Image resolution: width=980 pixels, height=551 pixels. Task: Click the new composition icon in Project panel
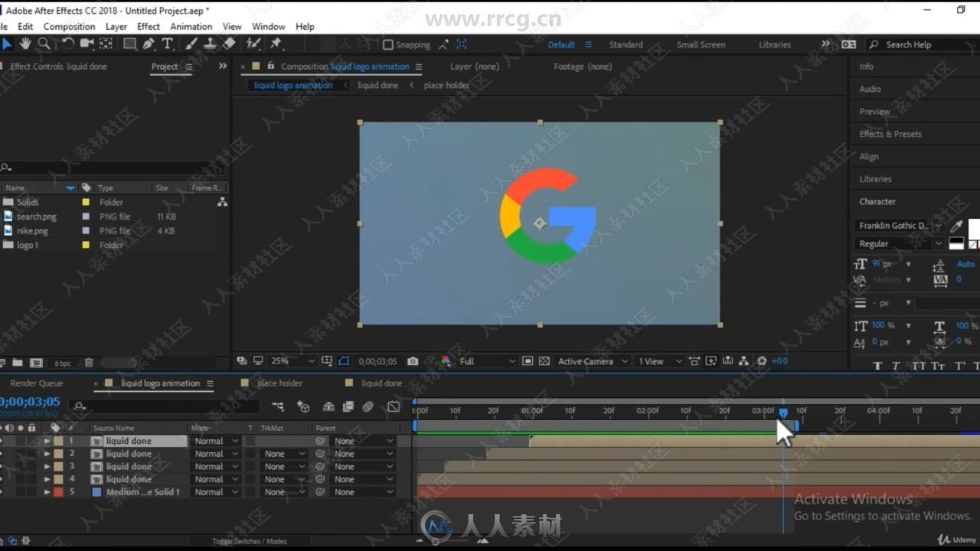(35, 363)
